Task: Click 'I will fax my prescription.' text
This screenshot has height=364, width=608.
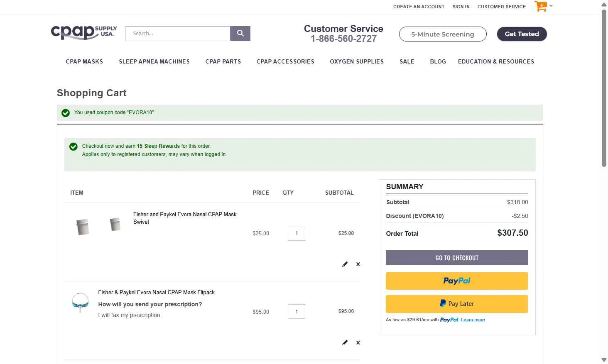Action: (x=130, y=315)
